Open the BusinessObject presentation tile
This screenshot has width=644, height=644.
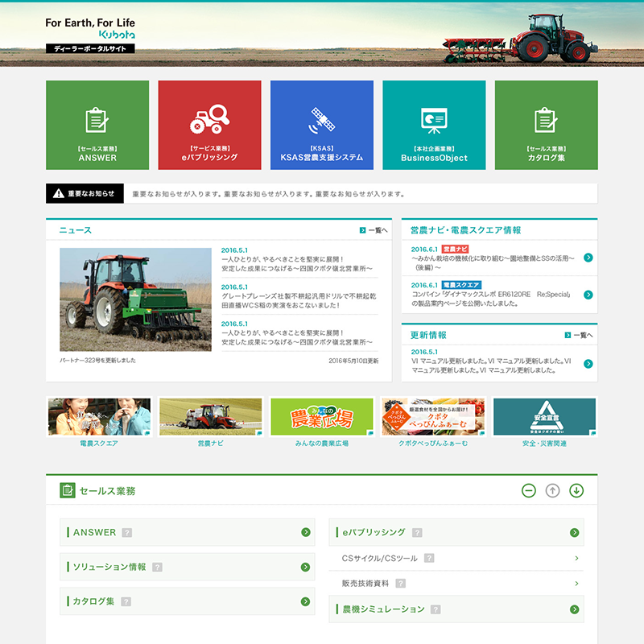(434, 125)
